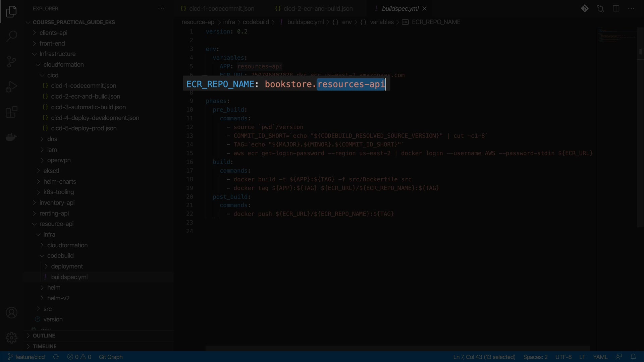Click the Accounts icon

point(11,313)
